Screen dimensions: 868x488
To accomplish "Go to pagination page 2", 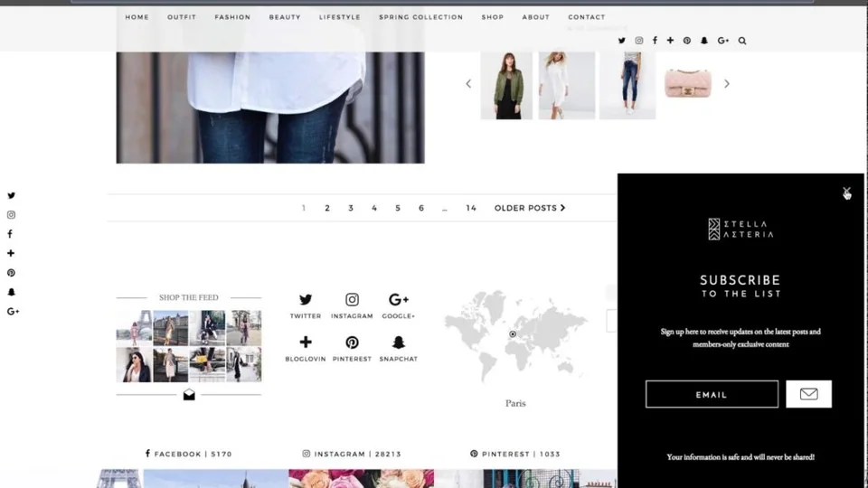I will [x=327, y=208].
